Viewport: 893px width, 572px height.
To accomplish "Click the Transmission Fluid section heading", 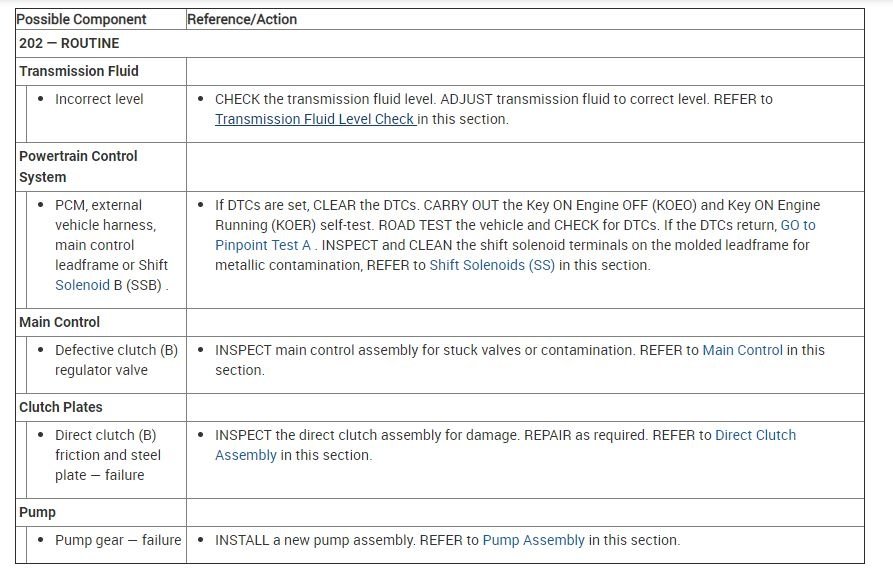I will point(79,71).
